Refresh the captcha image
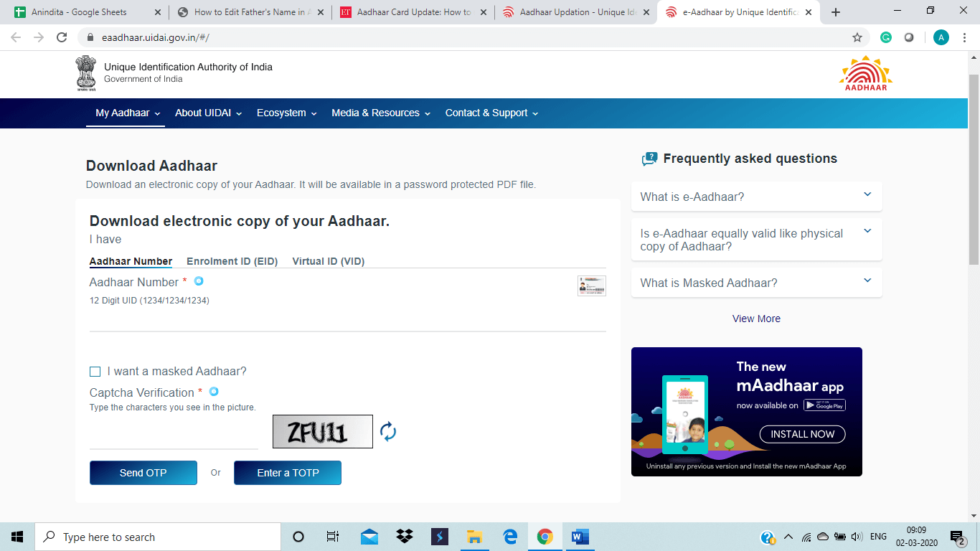Screen dimensions: 980x551 click(388, 431)
